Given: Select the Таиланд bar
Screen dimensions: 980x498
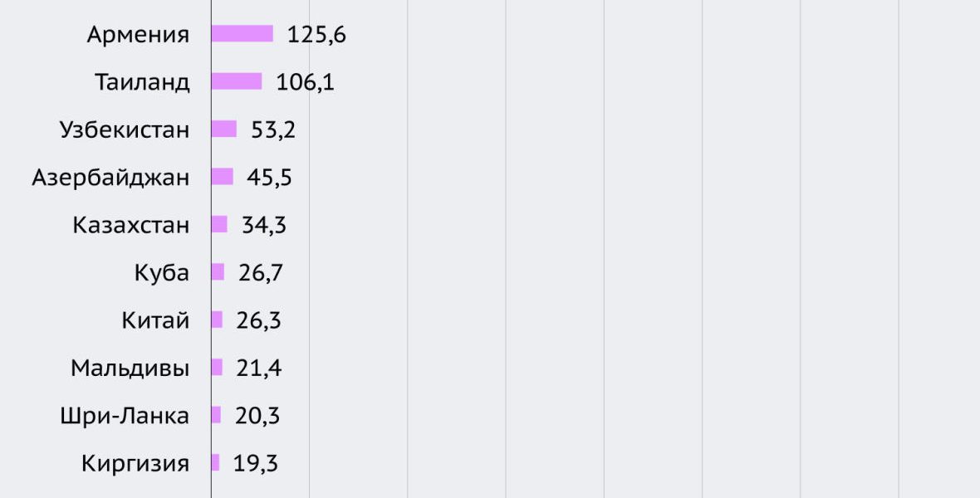Looking at the screenshot, I should pyautogui.click(x=237, y=81).
